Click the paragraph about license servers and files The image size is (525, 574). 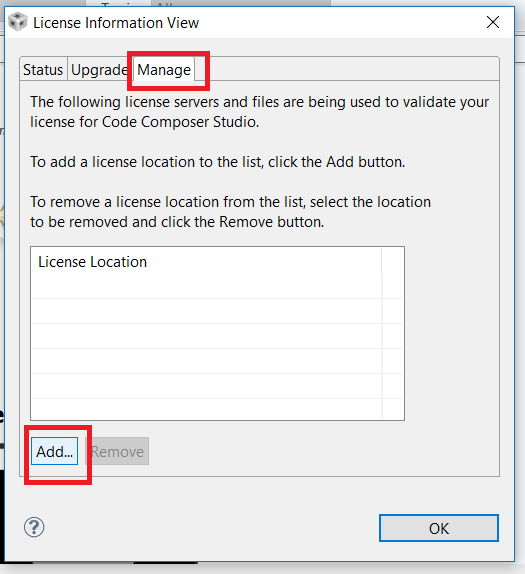[x=259, y=112]
